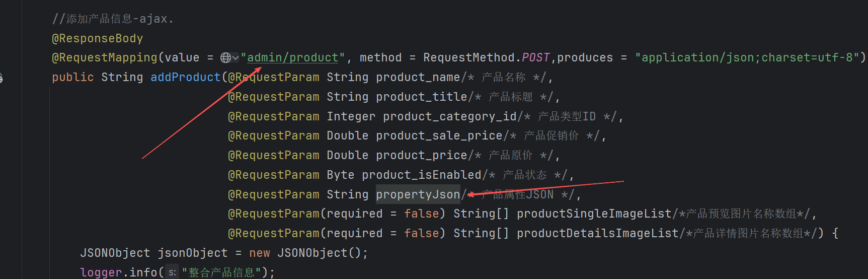Click the application/json charset string
Screen dimensions: 868x279
click(x=747, y=58)
